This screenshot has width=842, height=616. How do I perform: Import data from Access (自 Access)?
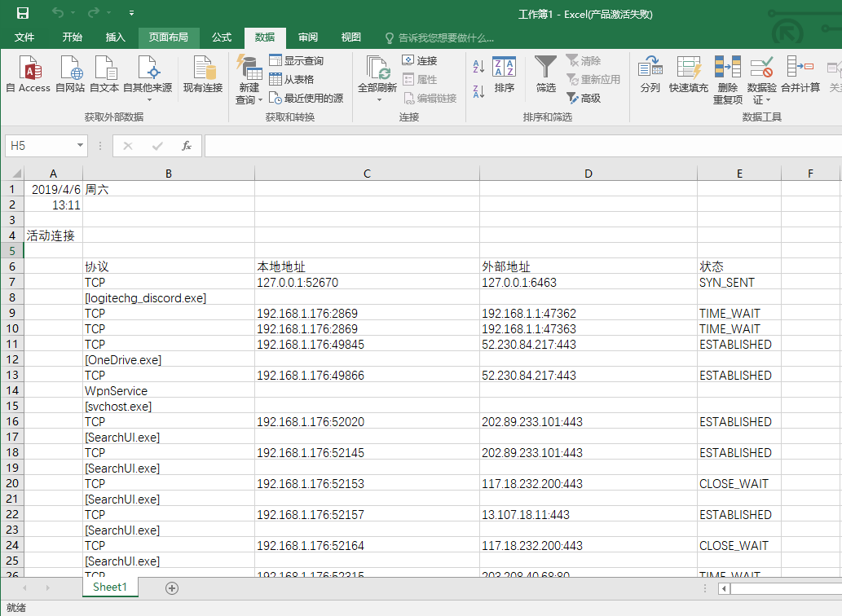point(29,74)
